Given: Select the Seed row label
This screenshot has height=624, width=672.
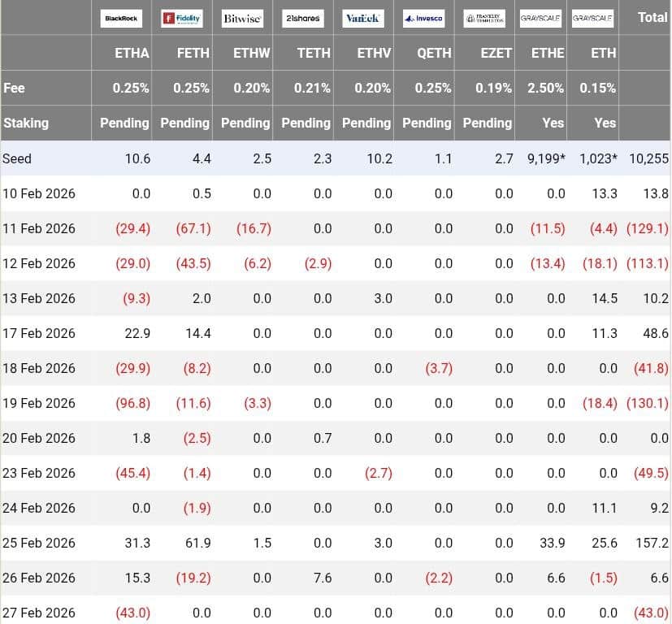Looking at the screenshot, I should [x=17, y=158].
